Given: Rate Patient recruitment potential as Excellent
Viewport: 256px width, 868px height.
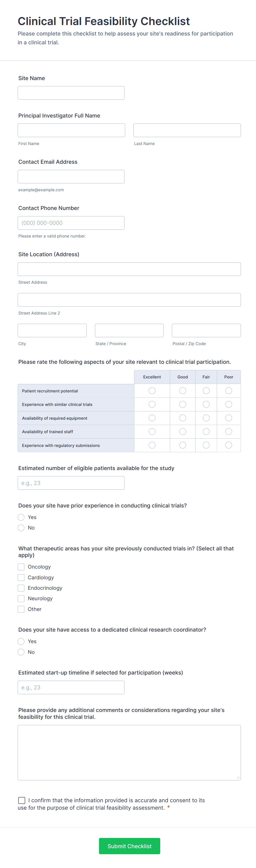Looking at the screenshot, I should click(152, 391).
